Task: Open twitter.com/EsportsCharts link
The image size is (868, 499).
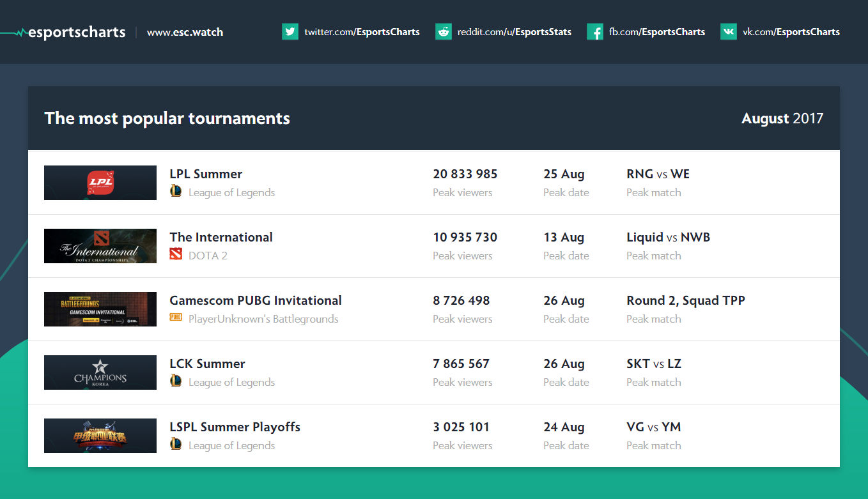Action: (362, 32)
